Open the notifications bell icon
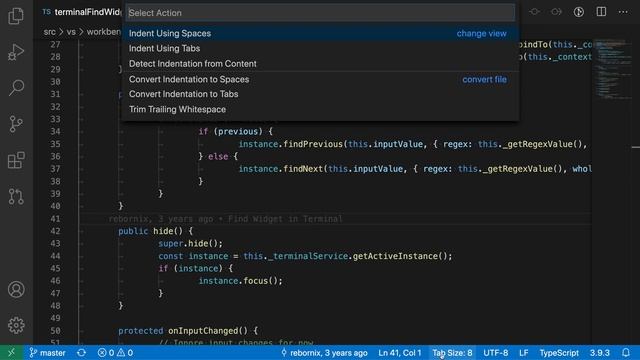 click(x=626, y=353)
